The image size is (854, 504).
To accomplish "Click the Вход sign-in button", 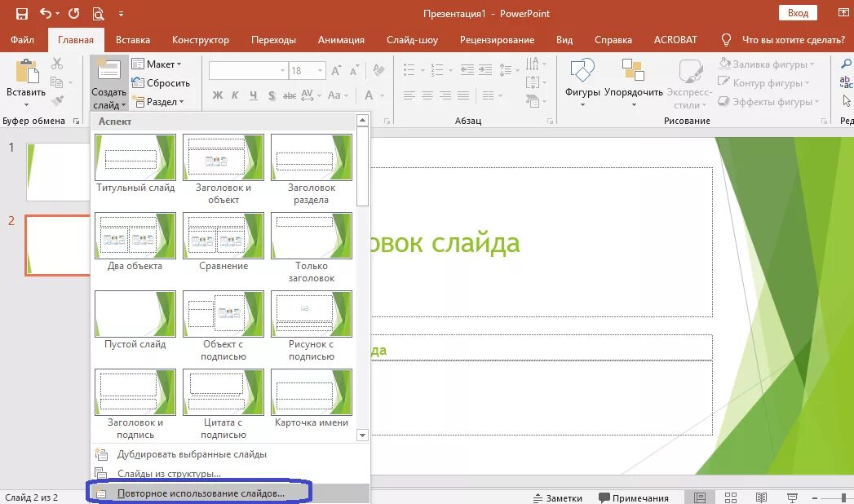I will (798, 13).
